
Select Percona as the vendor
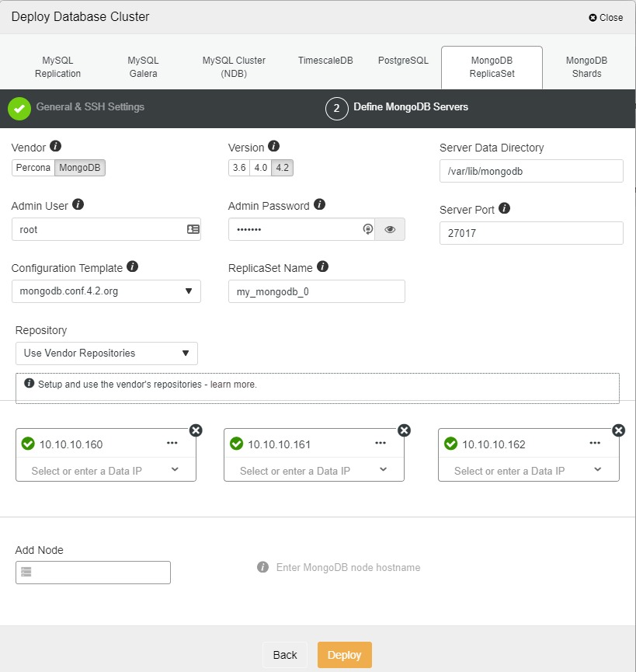[x=33, y=168]
